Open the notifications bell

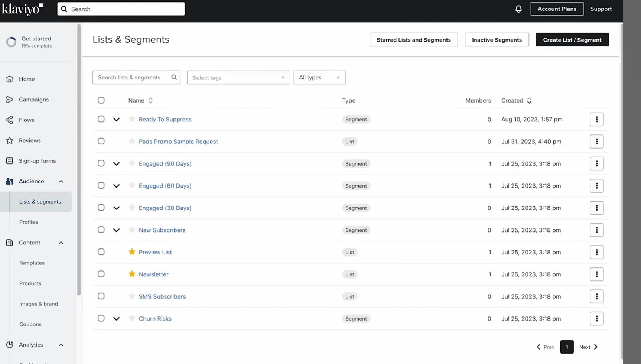[518, 9]
